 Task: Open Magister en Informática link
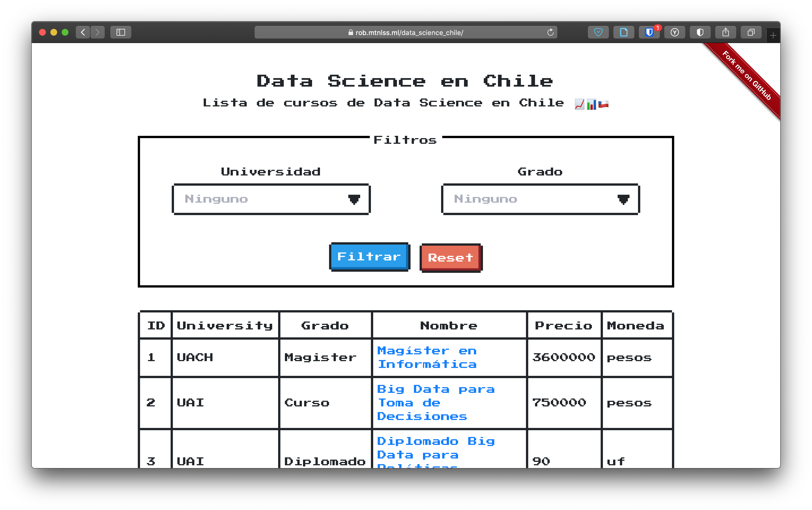click(427, 357)
